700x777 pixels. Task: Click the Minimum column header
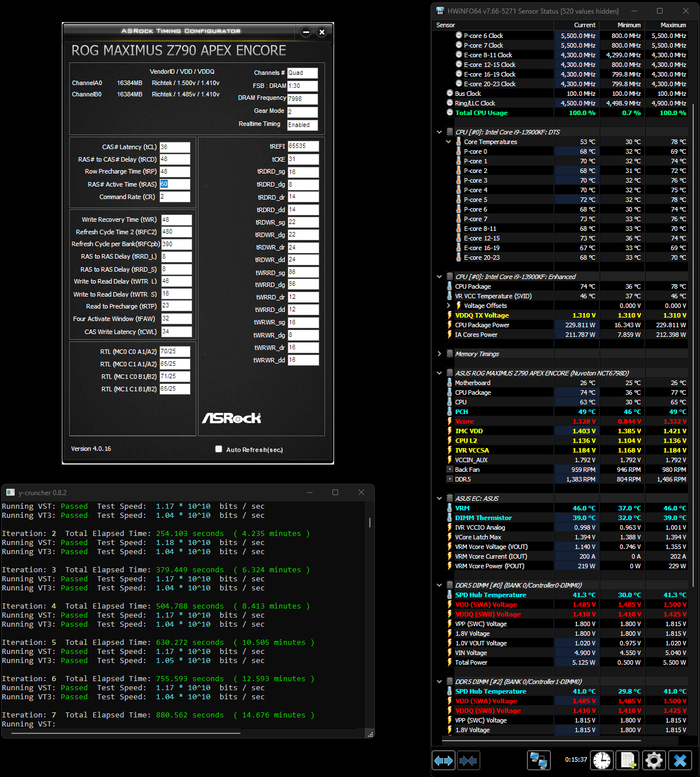(621, 25)
